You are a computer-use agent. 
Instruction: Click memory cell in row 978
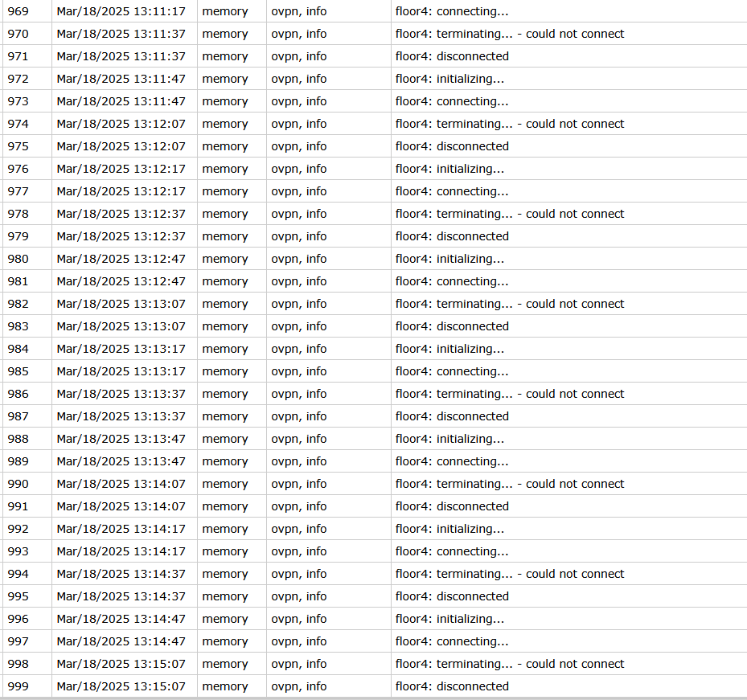(225, 214)
